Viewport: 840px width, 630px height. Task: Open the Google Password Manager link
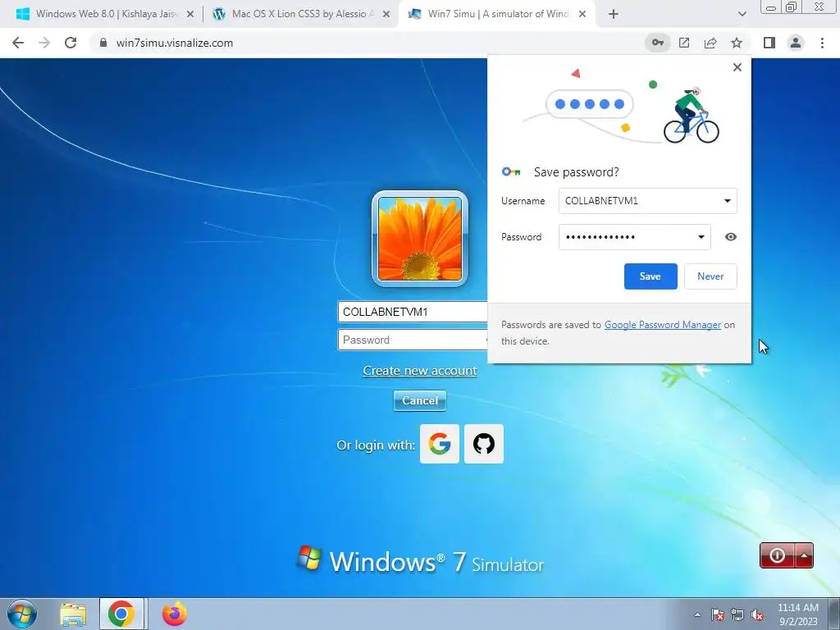pos(663,325)
